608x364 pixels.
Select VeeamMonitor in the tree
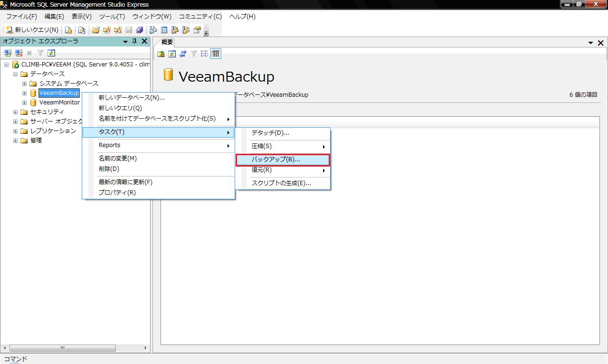point(59,103)
